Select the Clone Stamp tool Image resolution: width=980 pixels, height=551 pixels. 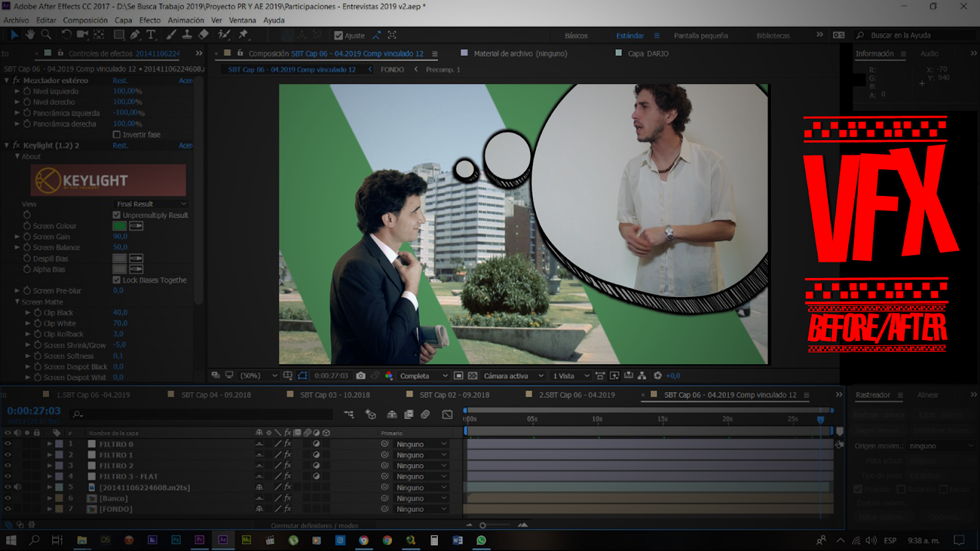pyautogui.click(x=187, y=35)
